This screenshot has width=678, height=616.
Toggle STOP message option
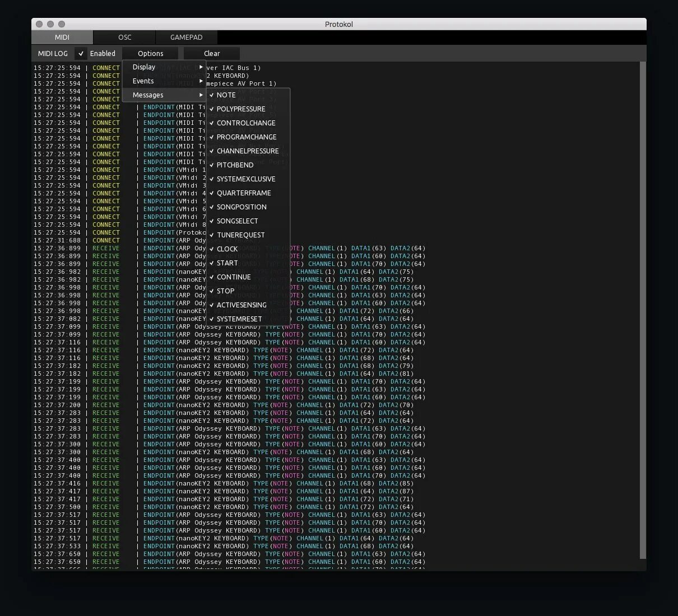coord(248,291)
